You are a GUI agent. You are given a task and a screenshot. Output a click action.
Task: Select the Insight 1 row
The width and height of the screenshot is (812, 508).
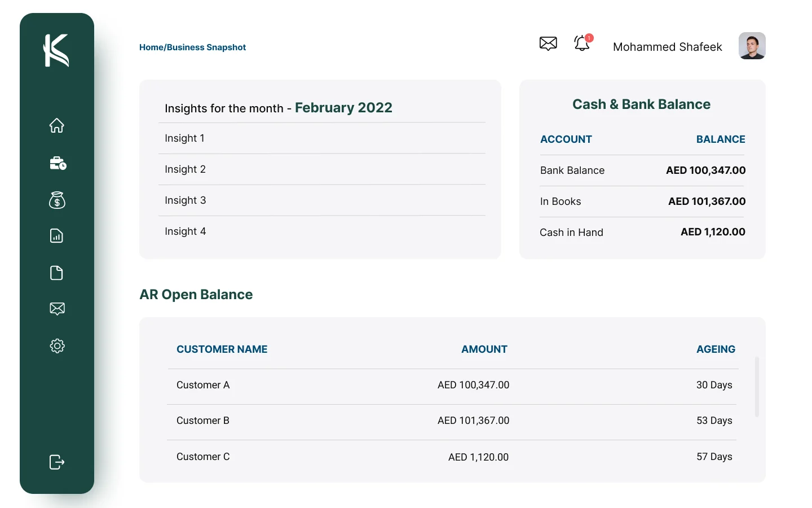(x=322, y=138)
